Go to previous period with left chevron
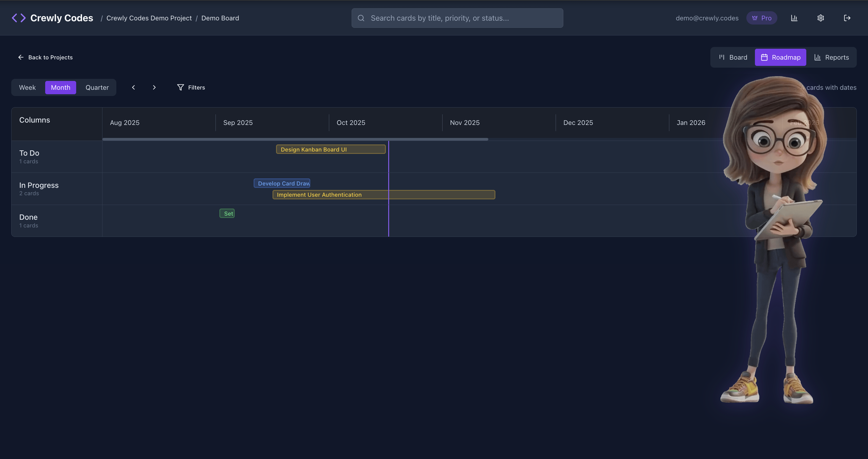The width and height of the screenshot is (868, 459). [133, 87]
